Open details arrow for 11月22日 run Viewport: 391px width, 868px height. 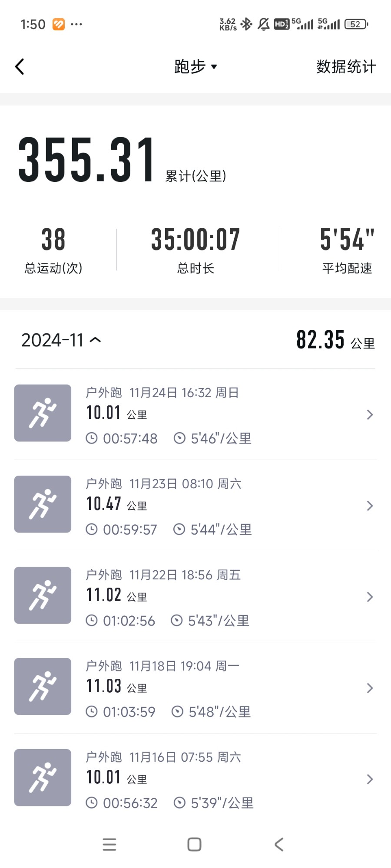(x=370, y=597)
